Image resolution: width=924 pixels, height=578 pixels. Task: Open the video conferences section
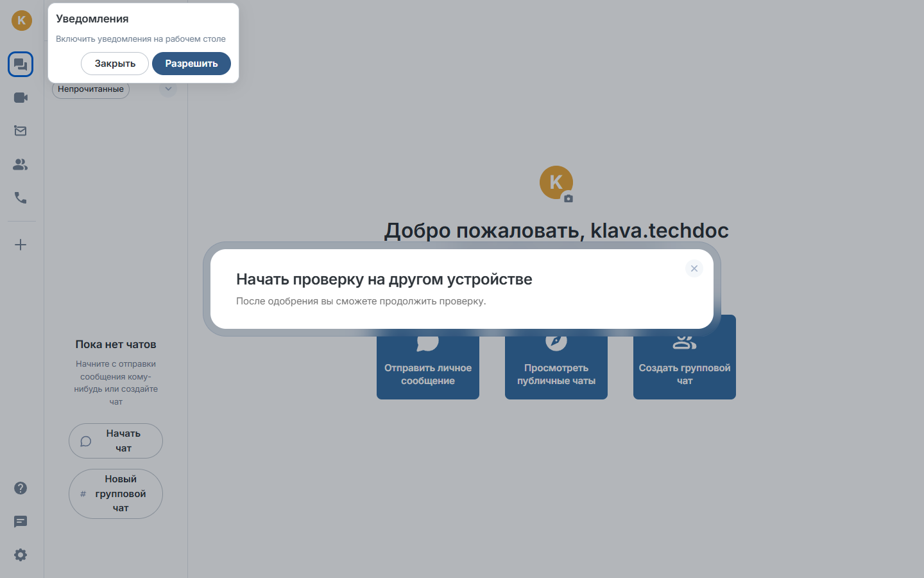[21, 98]
